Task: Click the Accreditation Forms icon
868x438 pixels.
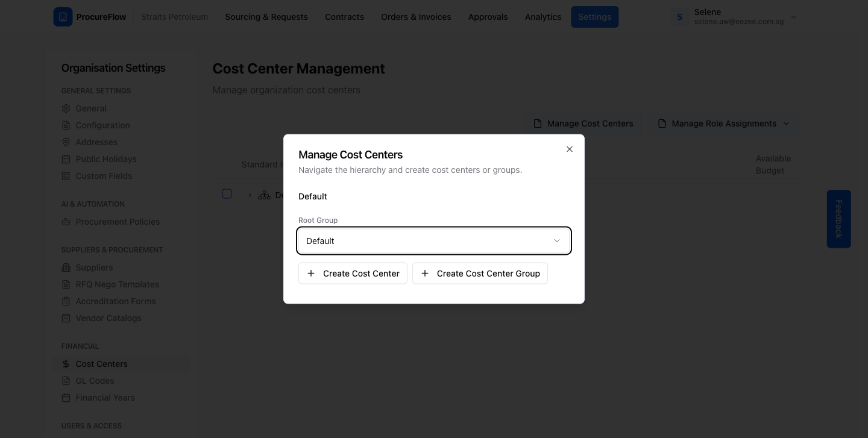Action: coord(66,301)
